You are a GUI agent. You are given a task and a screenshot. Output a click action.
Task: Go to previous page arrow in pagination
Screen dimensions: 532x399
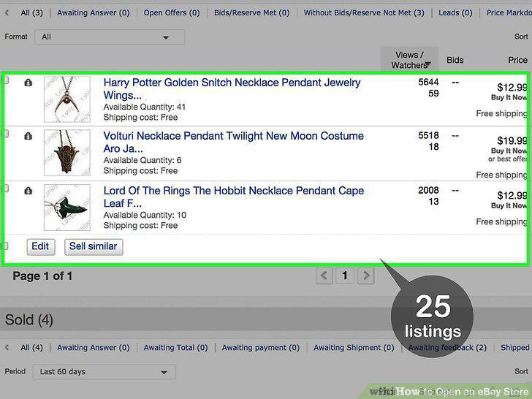pos(324,275)
